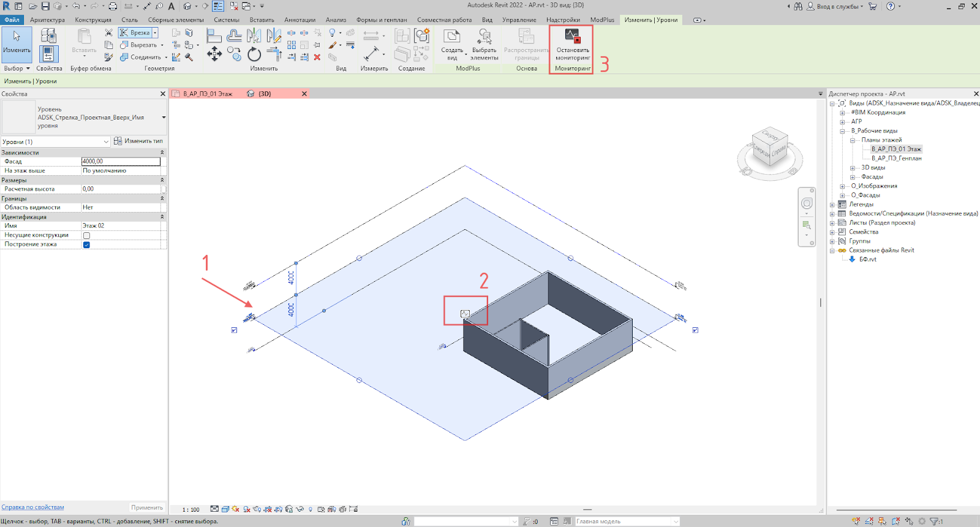The image size is (980, 527).
Task: Click the Print icon in quick access toolbar
Action: click(x=113, y=6)
